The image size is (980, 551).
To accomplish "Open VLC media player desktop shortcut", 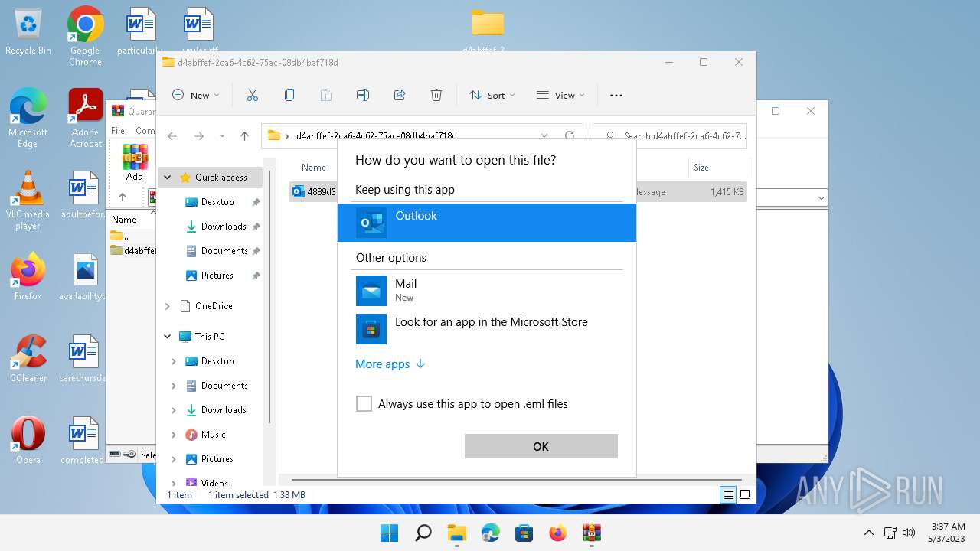I will (x=28, y=201).
